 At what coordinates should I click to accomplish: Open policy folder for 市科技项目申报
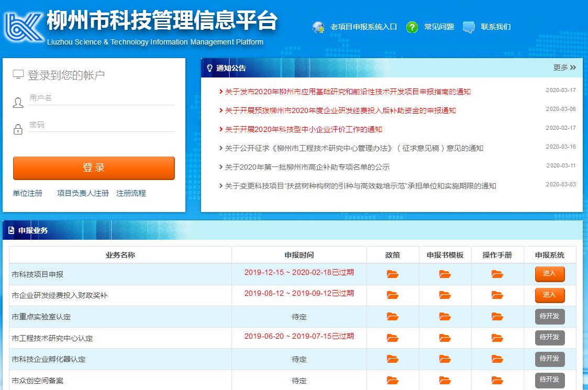(392, 274)
